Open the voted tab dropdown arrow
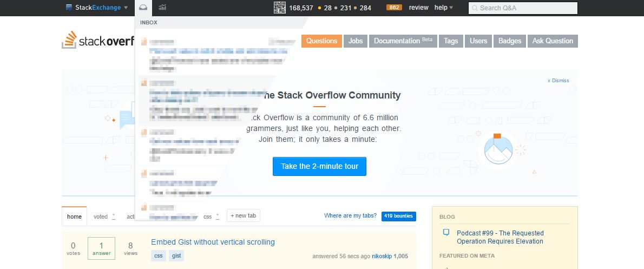This screenshot has width=644, height=269. (114, 216)
